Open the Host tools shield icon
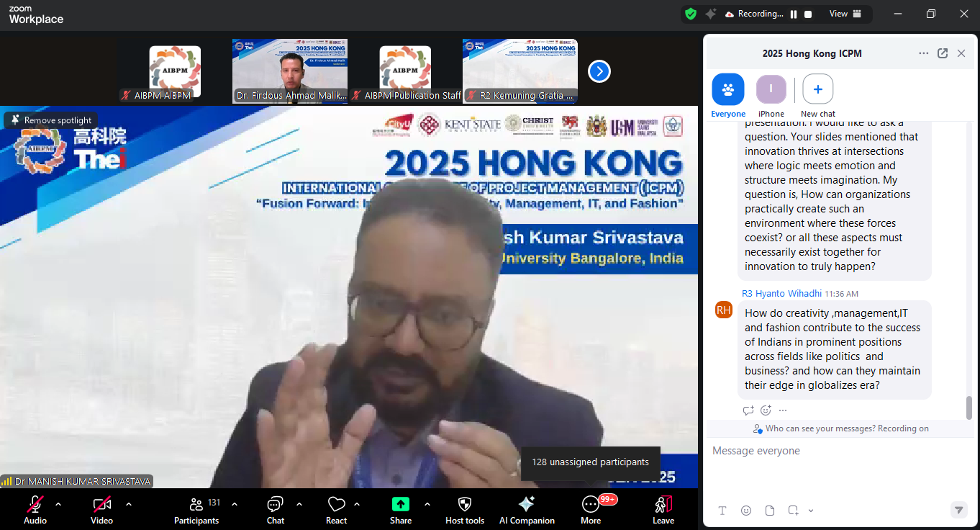This screenshot has width=980, height=530. tap(465, 504)
